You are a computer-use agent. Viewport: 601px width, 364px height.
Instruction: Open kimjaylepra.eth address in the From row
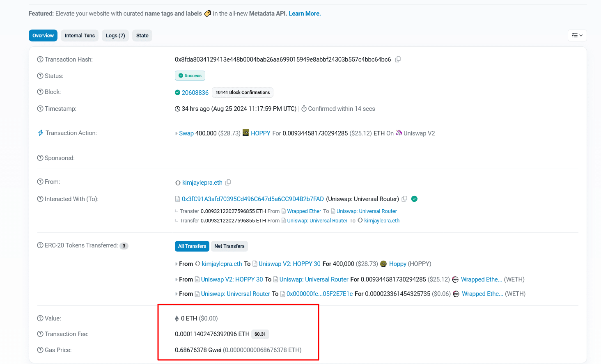202,183
